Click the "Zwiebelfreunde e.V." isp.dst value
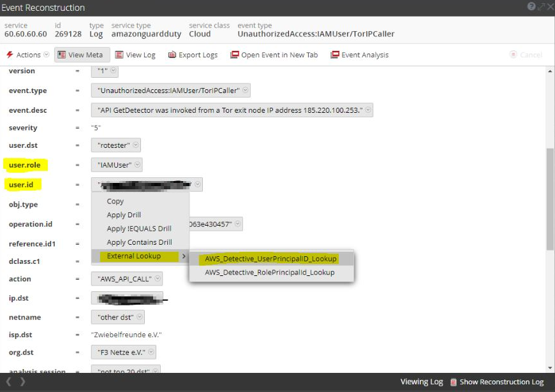This screenshot has height=392, width=555. click(x=126, y=335)
